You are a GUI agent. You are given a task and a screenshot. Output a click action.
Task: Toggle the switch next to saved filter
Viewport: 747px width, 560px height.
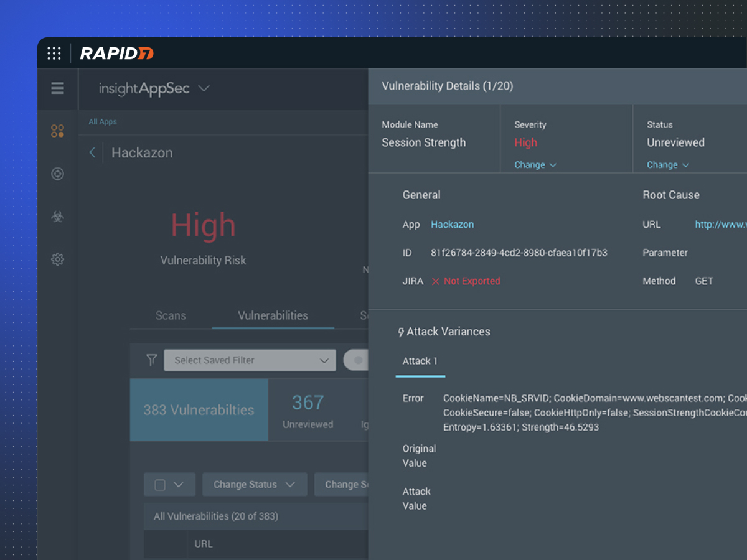(358, 360)
